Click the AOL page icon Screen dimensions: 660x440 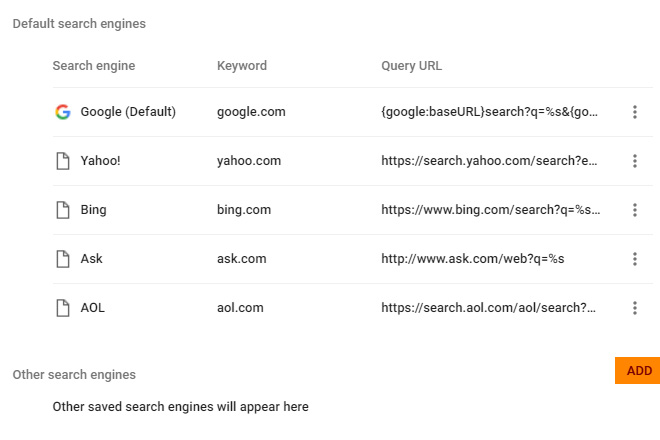point(63,308)
